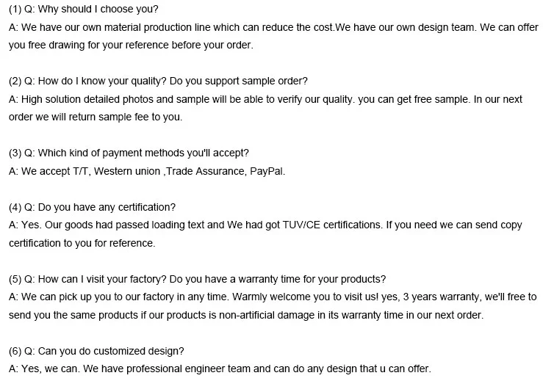Click the word "PayPal" in the payment answer

(x=268, y=171)
